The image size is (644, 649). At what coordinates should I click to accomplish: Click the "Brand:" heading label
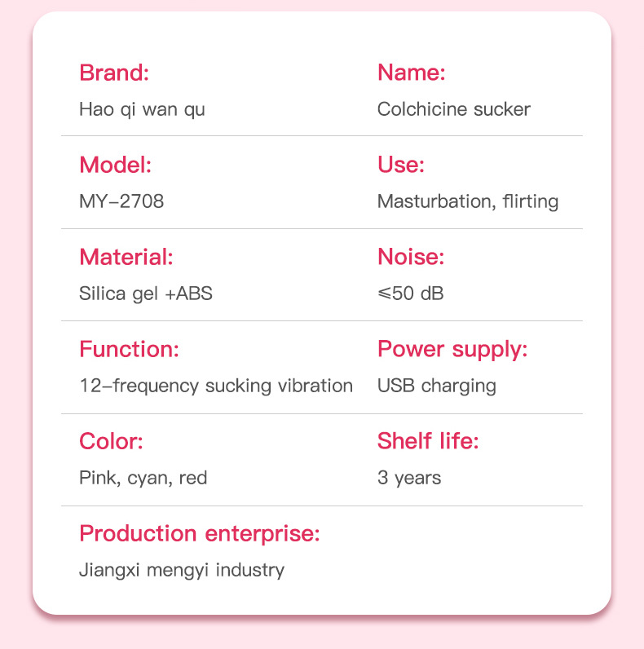(x=114, y=73)
